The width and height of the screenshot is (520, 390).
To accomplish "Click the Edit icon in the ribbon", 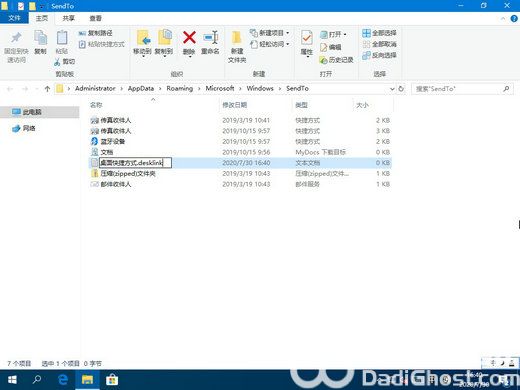I will click(x=323, y=47).
